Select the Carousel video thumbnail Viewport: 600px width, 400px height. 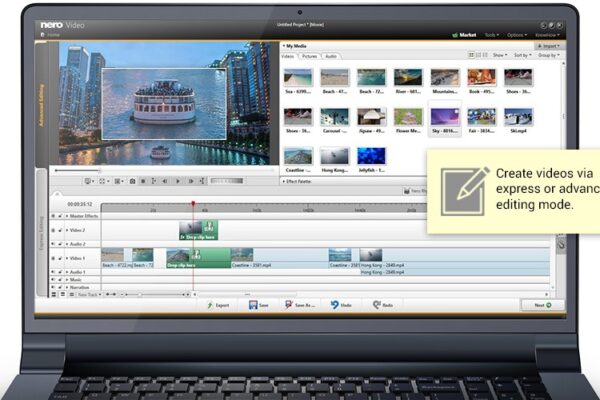[334, 117]
